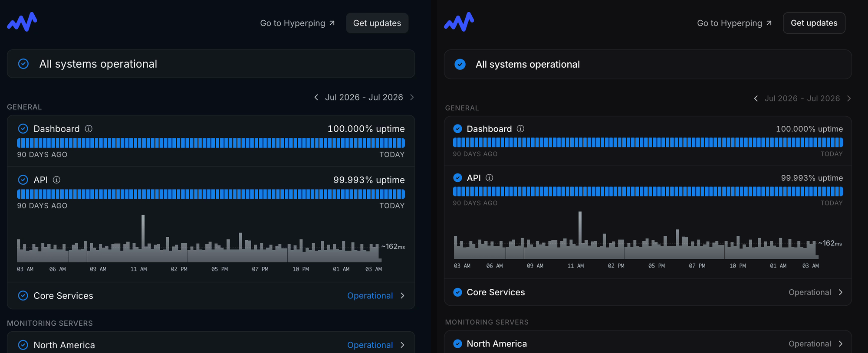Click API uptime bar in left panel
Viewport: 868px width, 353px height.
click(211, 194)
